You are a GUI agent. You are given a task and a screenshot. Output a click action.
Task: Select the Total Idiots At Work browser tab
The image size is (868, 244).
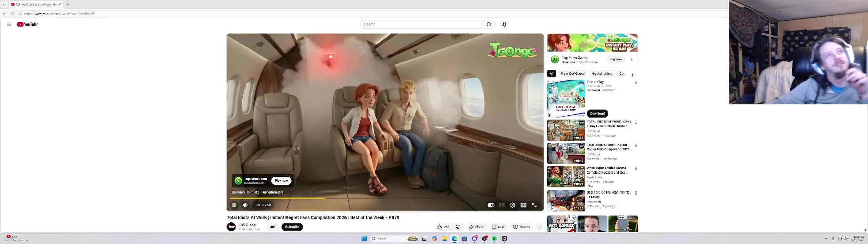36,4
